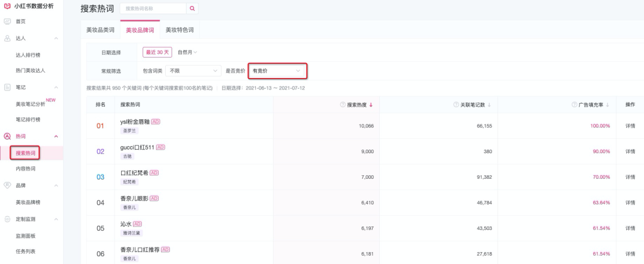Screen dimensions: 644x264
Task: Click the keyword 香奈儿口红推荐
Action: click(x=140, y=249)
